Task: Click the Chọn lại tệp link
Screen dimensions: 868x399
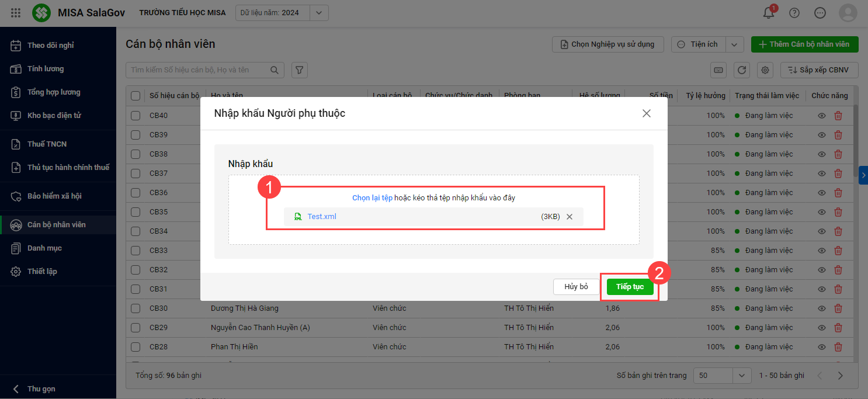Action: pyautogui.click(x=372, y=198)
